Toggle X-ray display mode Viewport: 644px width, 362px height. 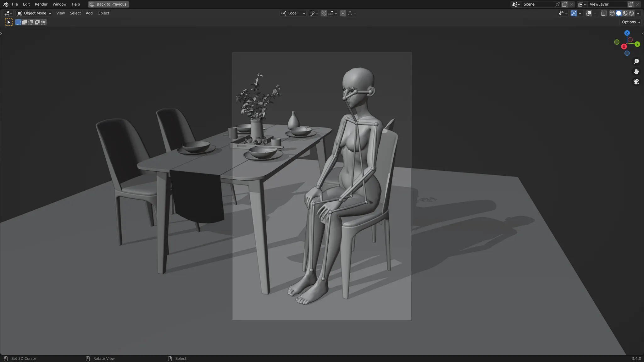(603, 13)
